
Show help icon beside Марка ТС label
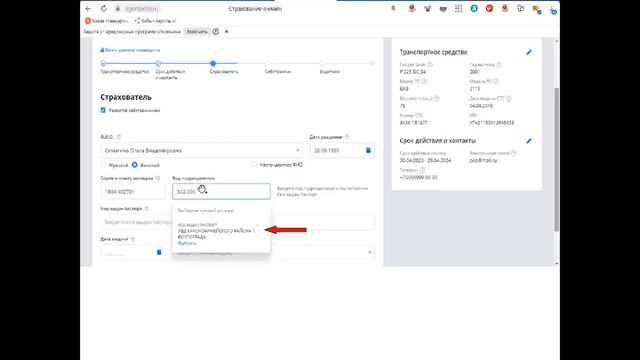pyautogui.click(x=424, y=82)
